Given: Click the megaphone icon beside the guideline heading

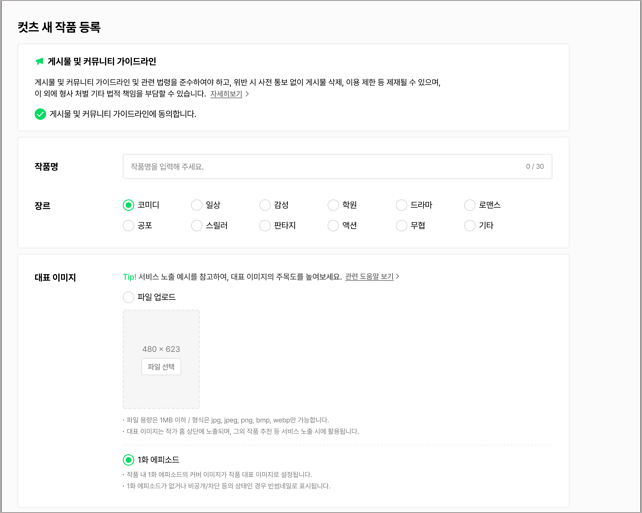Looking at the screenshot, I should tap(40, 61).
